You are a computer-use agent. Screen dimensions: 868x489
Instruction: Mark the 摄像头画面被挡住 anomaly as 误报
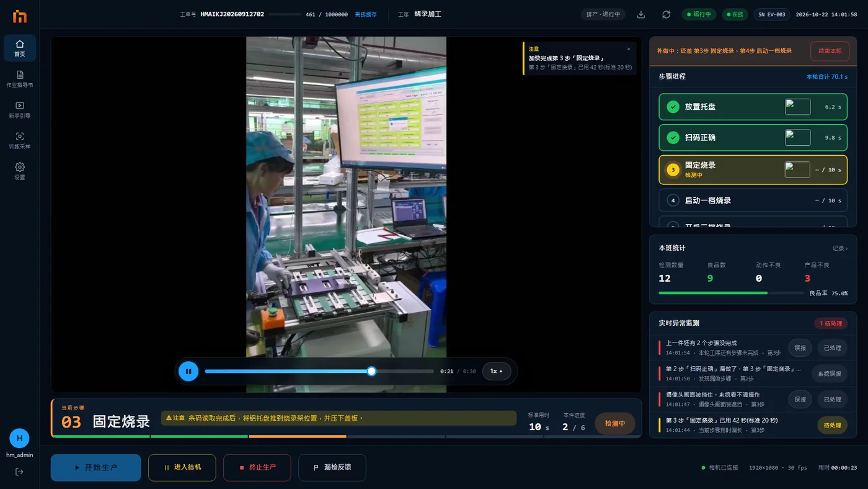pyautogui.click(x=800, y=399)
